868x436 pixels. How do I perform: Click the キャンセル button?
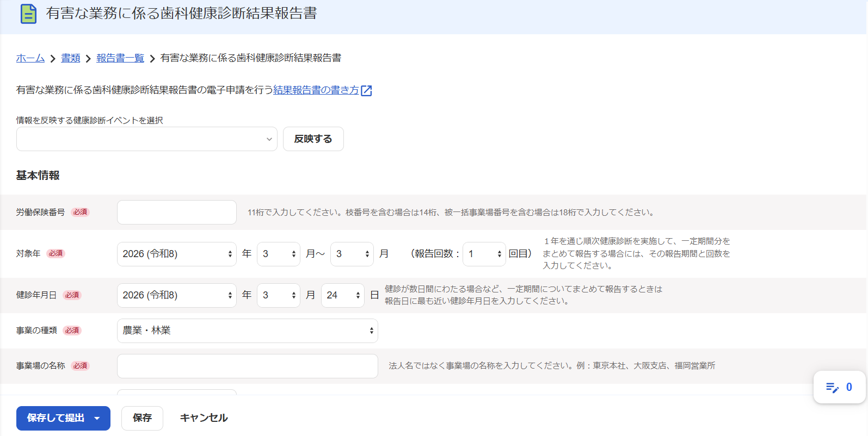point(204,418)
